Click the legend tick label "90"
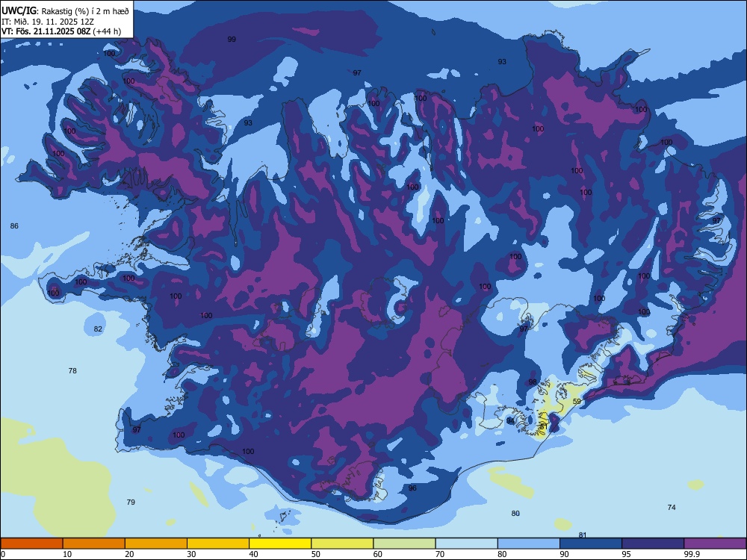Viewport: 747px width, 560px height. coord(564,554)
